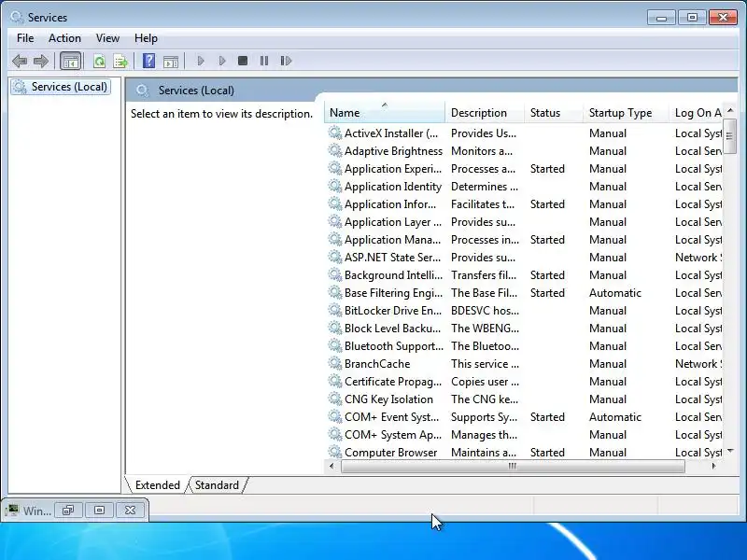This screenshot has width=747, height=560.
Task: Click the Refresh toolbar icon
Action: pos(99,61)
